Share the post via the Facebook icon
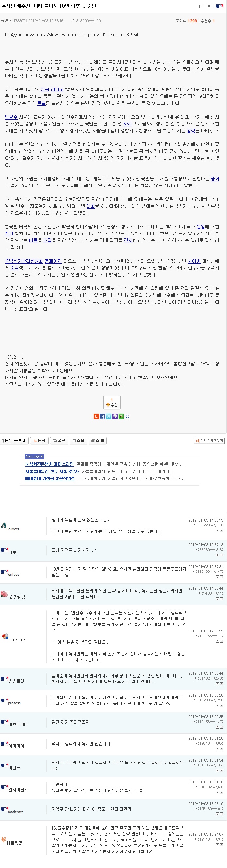 (x=102, y=416)
